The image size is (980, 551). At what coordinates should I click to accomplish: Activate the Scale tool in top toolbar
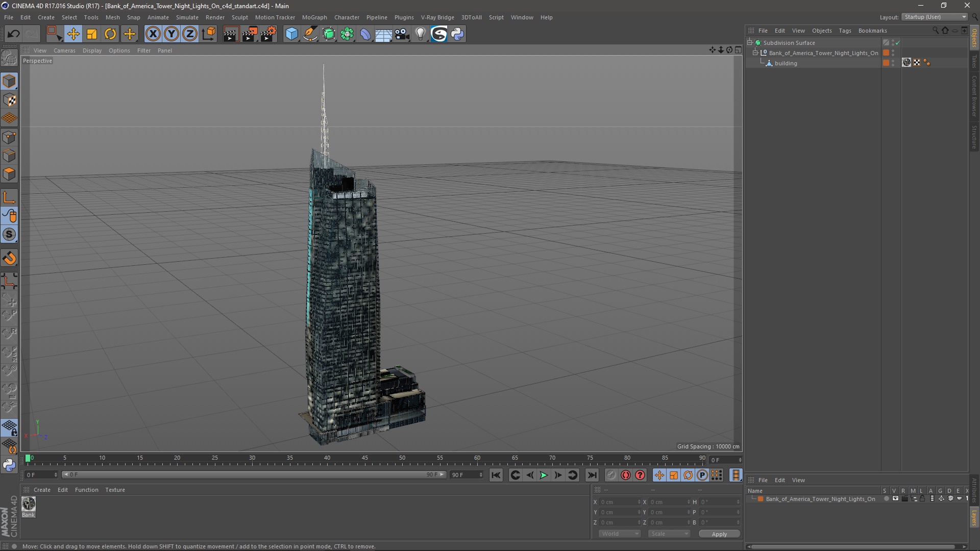click(92, 34)
